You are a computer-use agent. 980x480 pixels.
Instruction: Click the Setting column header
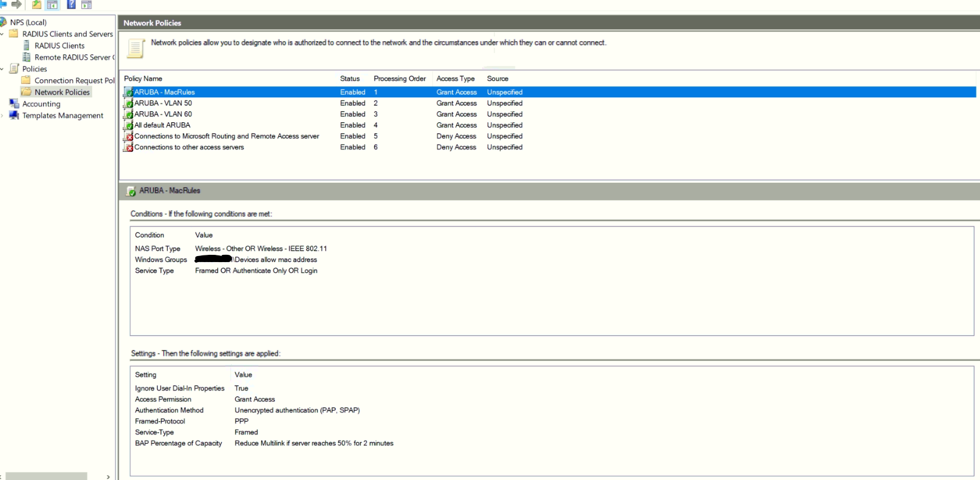point(145,375)
